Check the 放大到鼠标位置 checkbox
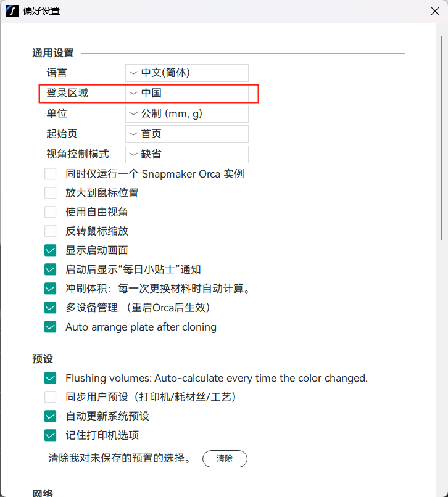Viewport: 448px width, 497px height. (x=51, y=193)
